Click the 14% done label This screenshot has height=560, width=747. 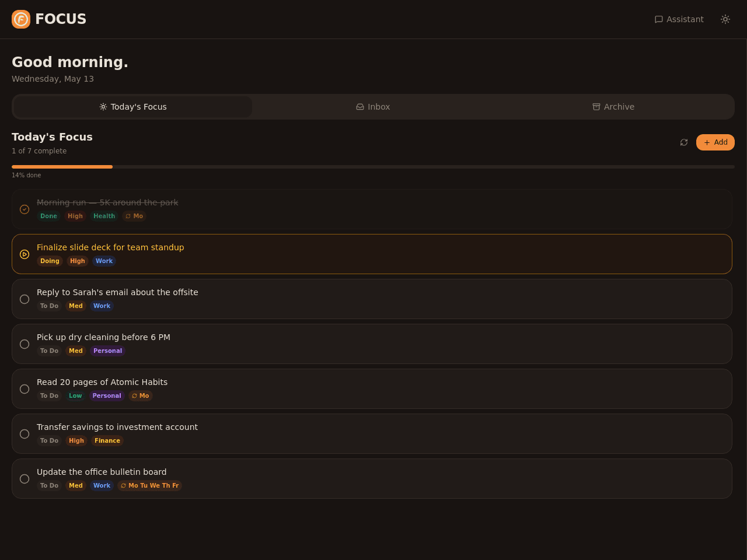pyautogui.click(x=26, y=176)
